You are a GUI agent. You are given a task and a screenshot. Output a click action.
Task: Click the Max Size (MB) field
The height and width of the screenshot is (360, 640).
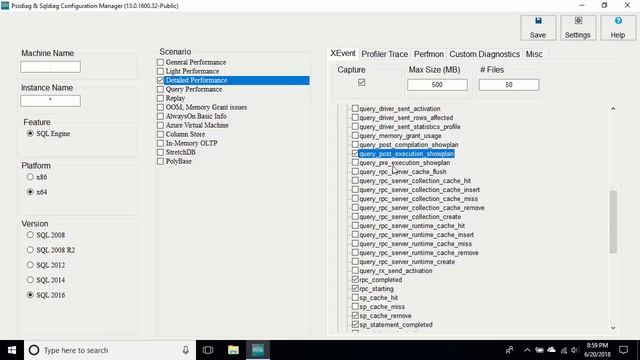pos(437,84)
